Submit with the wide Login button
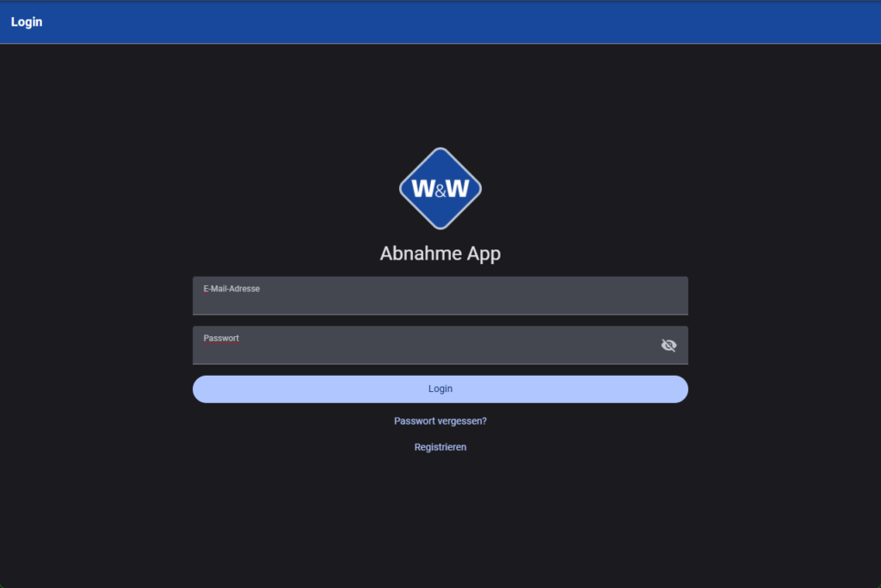The image size is (881, 588). tap(440, 389)
